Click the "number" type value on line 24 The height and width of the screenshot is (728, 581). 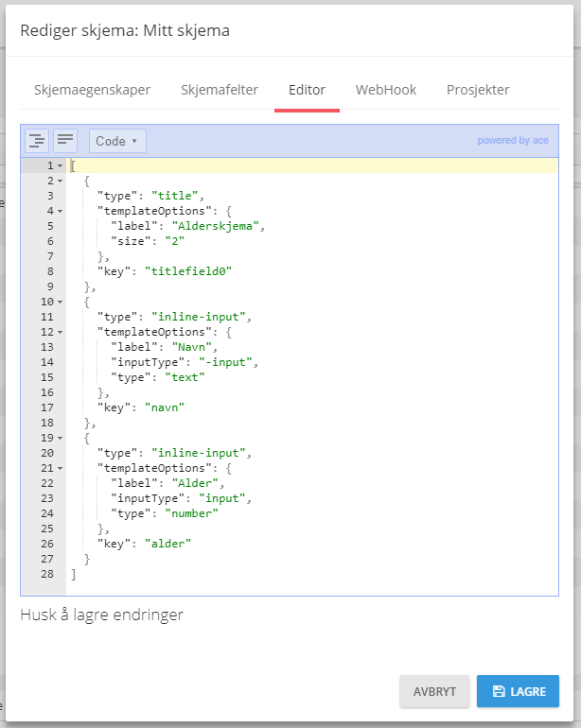191,513
